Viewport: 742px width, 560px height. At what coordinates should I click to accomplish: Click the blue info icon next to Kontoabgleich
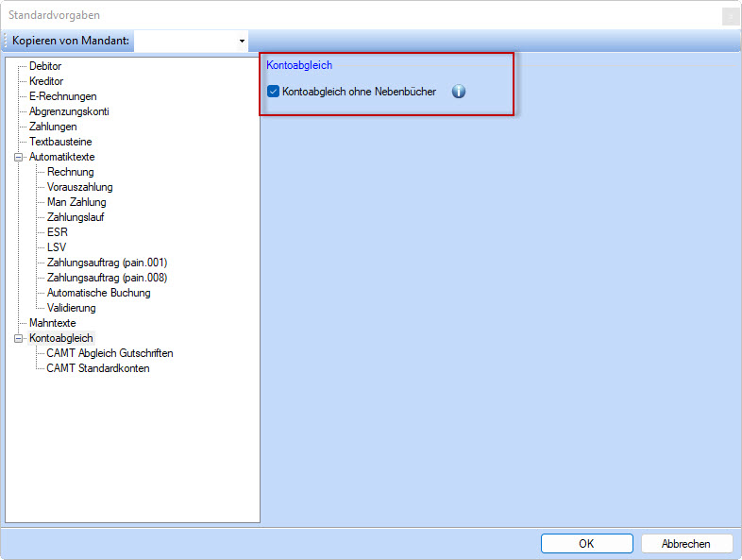[459, 92]
